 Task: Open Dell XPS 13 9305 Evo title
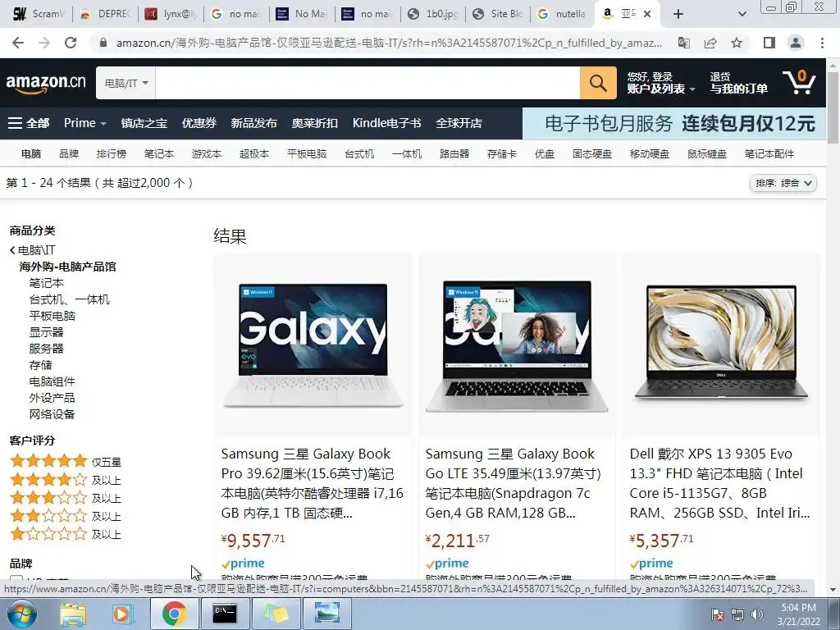720,483
